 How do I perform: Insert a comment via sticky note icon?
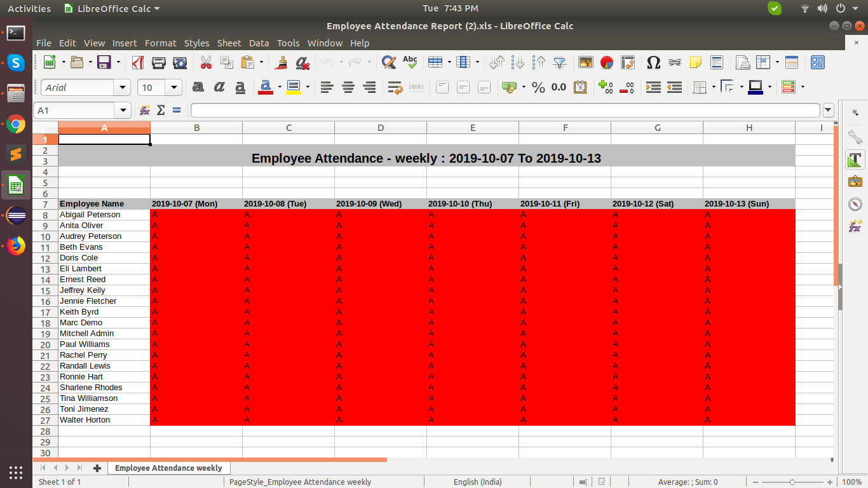tap(695, 62)
